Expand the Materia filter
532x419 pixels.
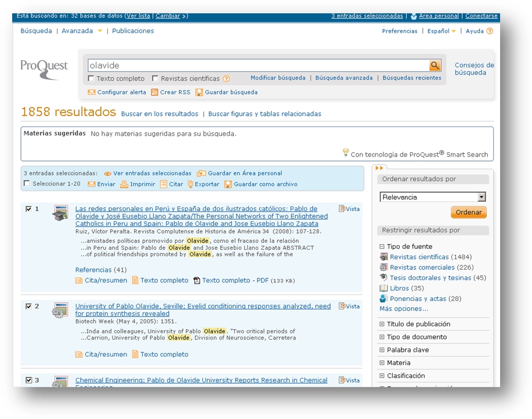pos(382,363)
